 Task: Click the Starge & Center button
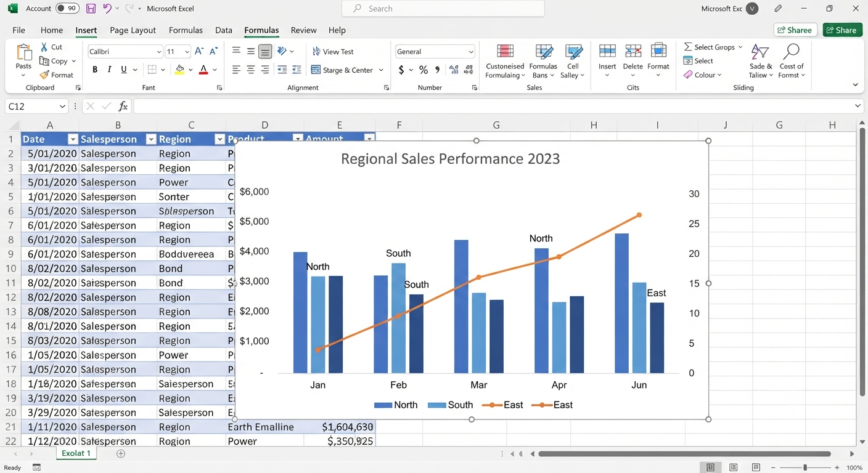[347, 70]
